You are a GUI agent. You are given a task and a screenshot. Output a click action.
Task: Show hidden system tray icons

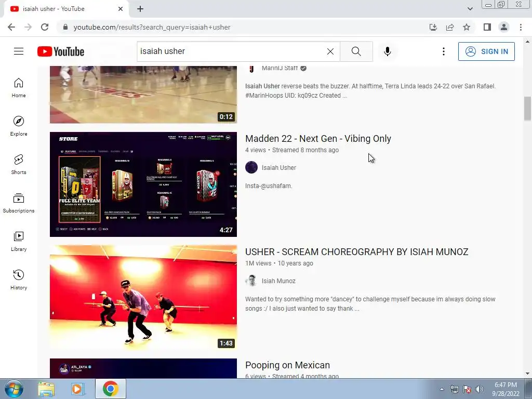(442, 389)
